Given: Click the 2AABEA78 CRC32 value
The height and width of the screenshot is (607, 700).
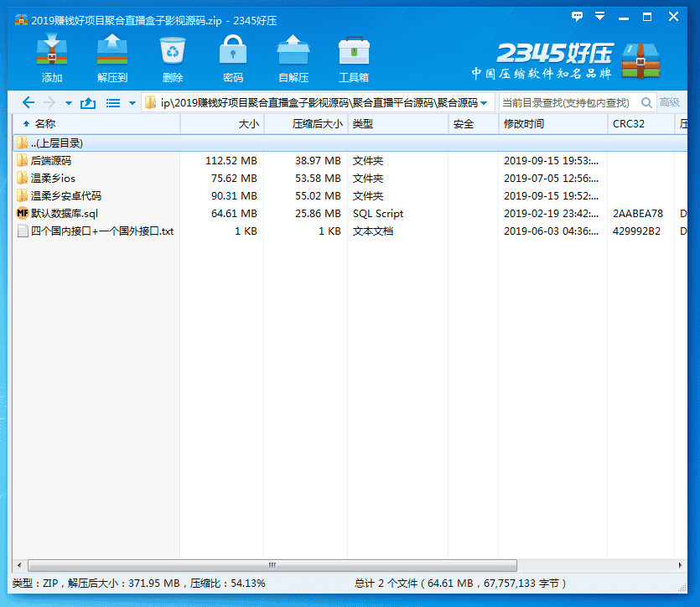Looking at the screenshot, I should (x=638, y=214).
